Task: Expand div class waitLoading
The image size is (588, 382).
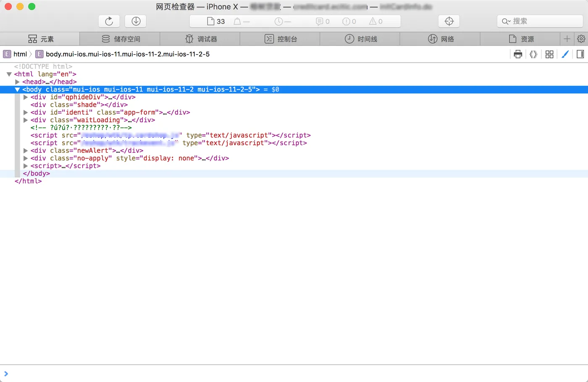Action: coord(25,120)
